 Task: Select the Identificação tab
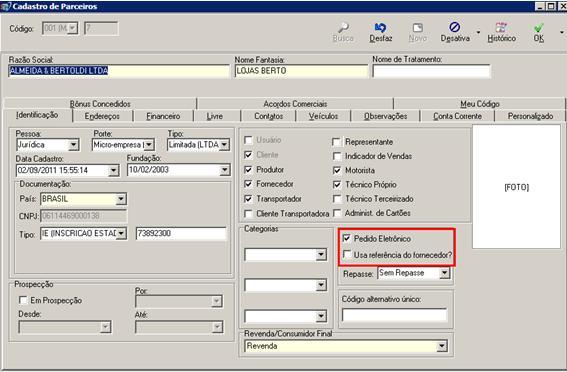[x=37, y=115]
